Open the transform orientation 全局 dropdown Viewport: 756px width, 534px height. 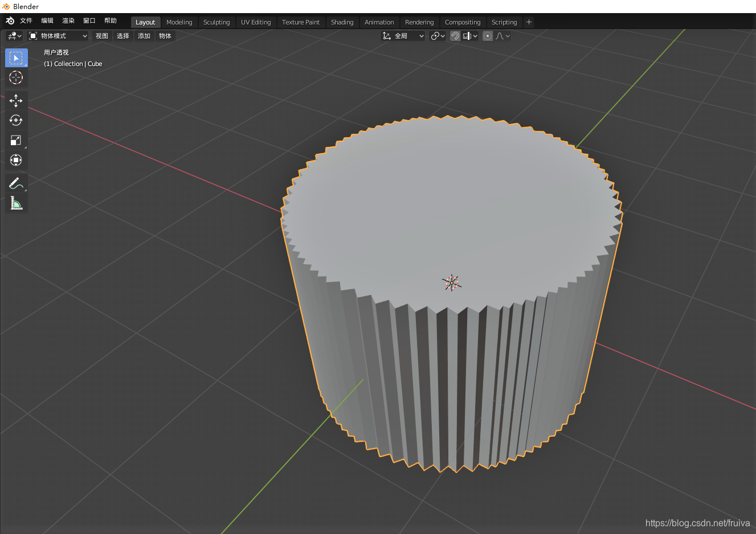coord(403,36)
